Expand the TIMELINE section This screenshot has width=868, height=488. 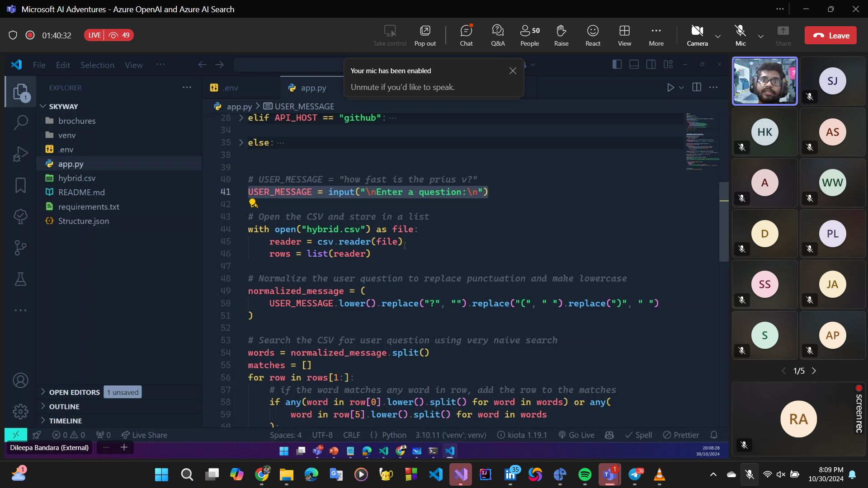(x=65, y=421)
